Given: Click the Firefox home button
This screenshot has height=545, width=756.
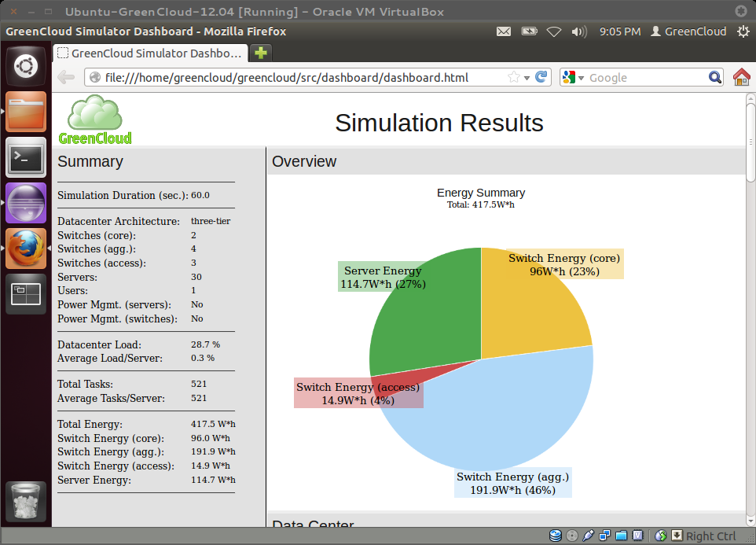Looking at the screenshot, I should point(741,77).
